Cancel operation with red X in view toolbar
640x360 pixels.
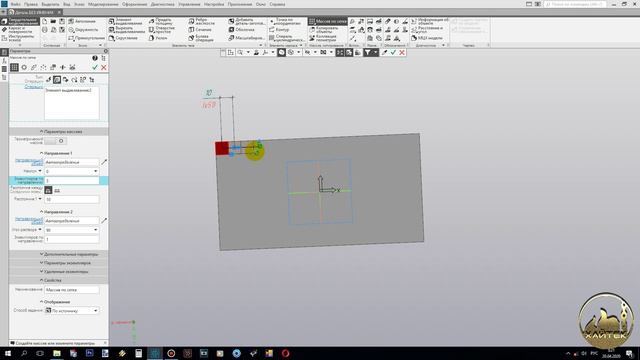point(402,53)
